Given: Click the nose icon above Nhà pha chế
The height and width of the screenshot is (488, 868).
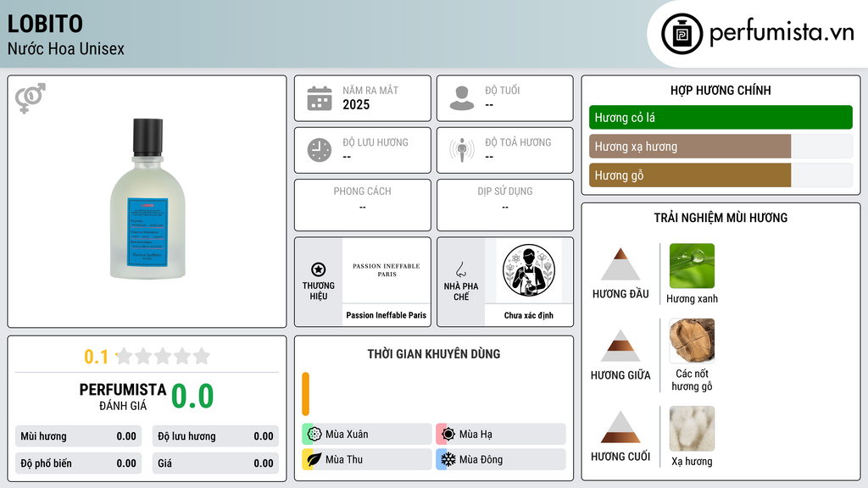Looking at the screenshot, I should click(460, 269).
